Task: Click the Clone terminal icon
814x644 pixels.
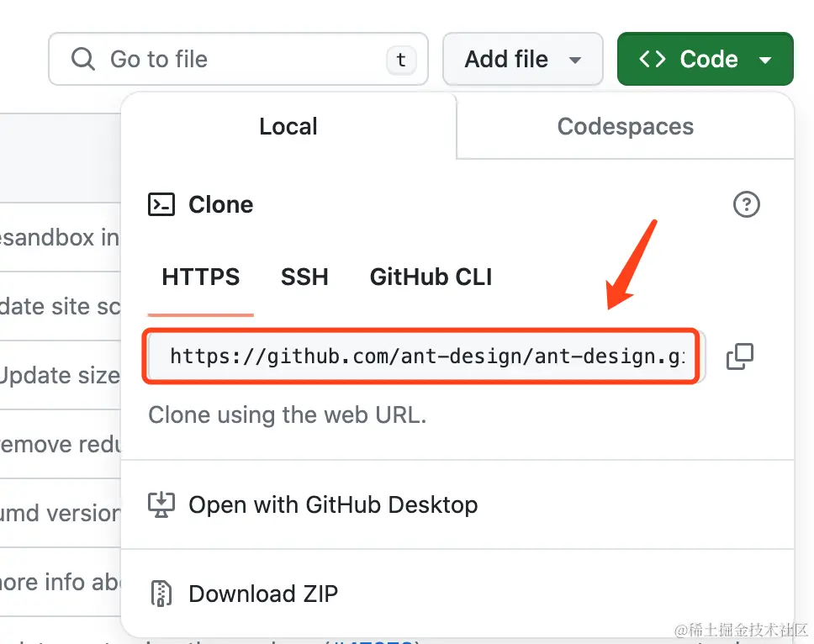Action: click(x=161, y=204)
